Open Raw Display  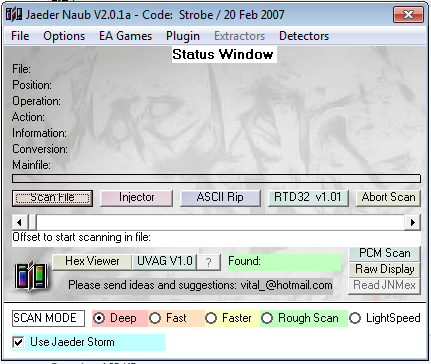pyautogui.click(x=384, y=269)
